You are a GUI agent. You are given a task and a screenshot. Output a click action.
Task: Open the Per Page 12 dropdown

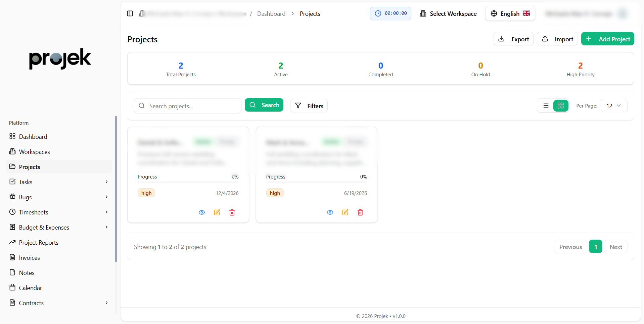(x=613, y=106)
